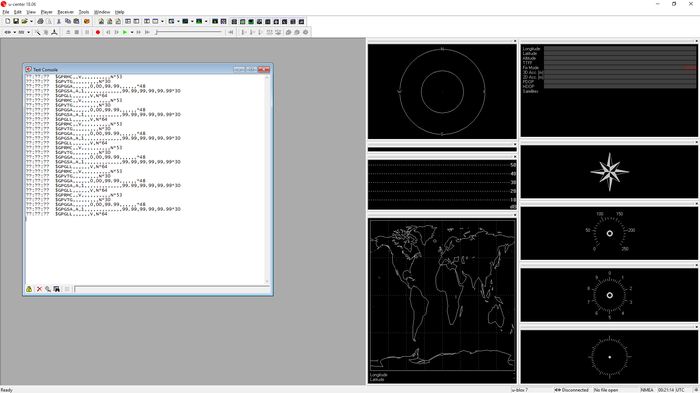
Task: Click the UTC time in status bar
Action: click(671, 390)
